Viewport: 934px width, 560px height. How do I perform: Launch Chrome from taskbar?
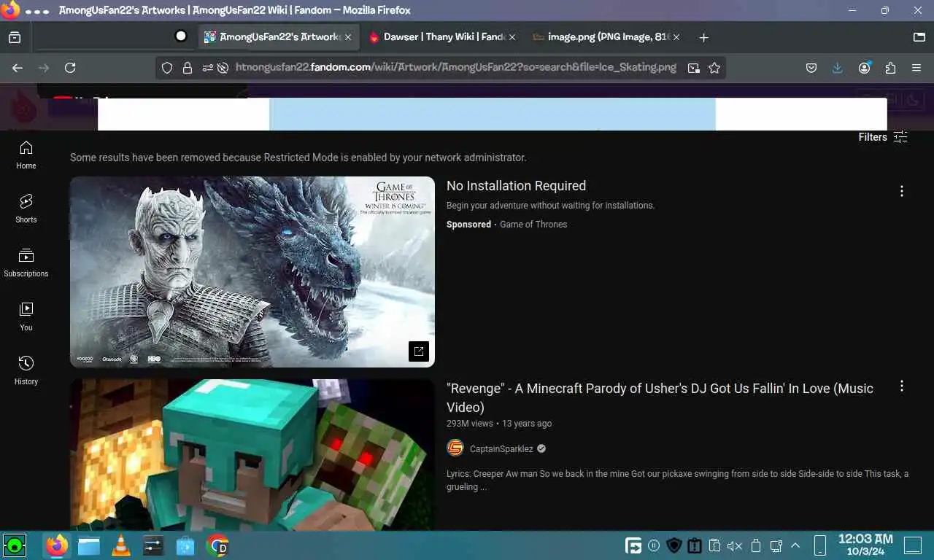(217, 545)
